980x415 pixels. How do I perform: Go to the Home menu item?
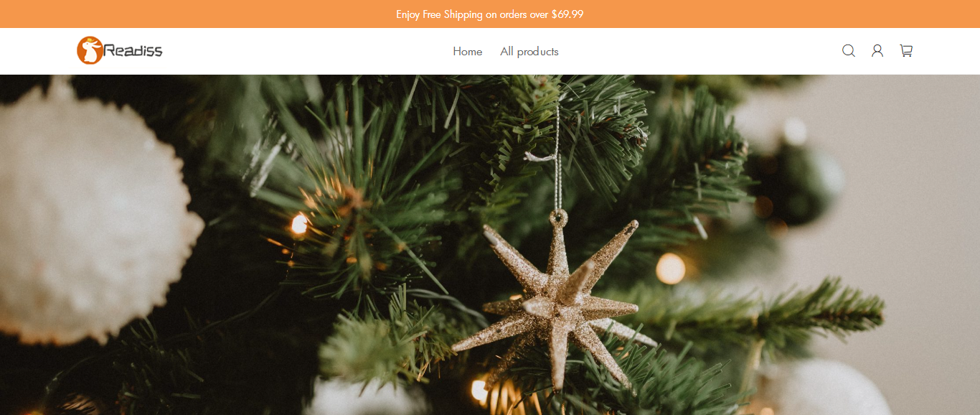tap(468, 52)
